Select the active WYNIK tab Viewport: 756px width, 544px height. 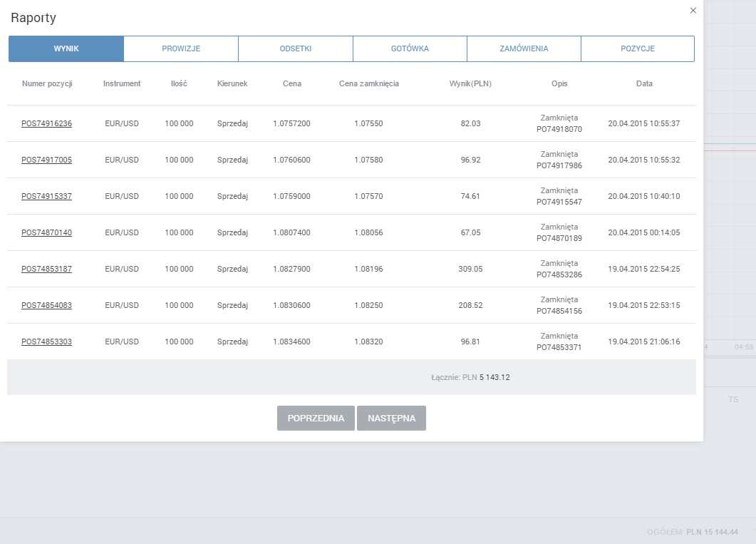click(x=66, y=49)
